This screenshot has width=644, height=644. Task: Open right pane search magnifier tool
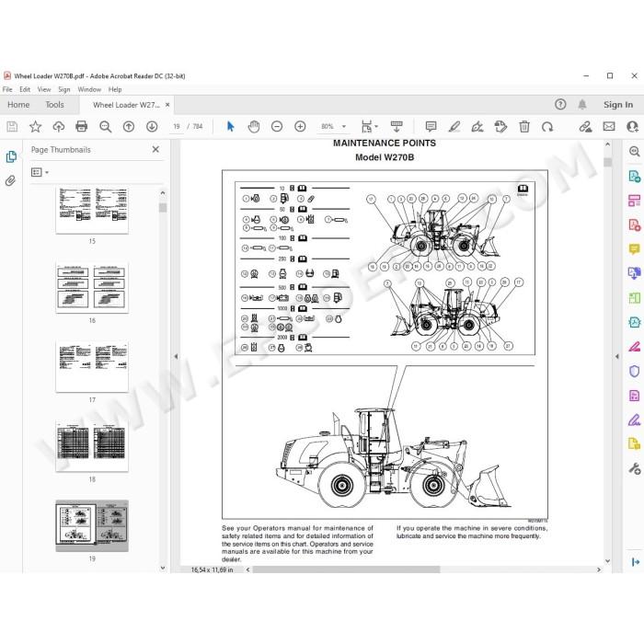coord(634,152)
